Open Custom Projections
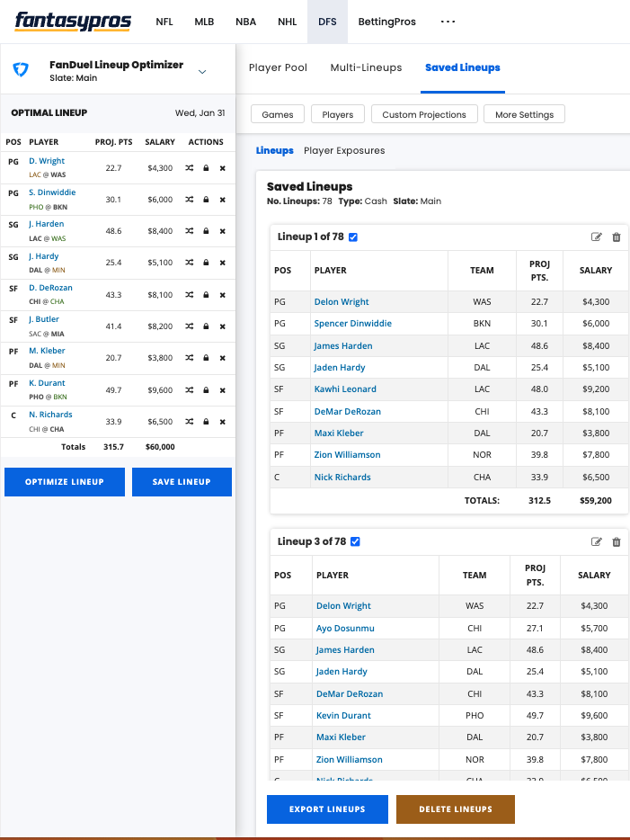 point(424,114)
